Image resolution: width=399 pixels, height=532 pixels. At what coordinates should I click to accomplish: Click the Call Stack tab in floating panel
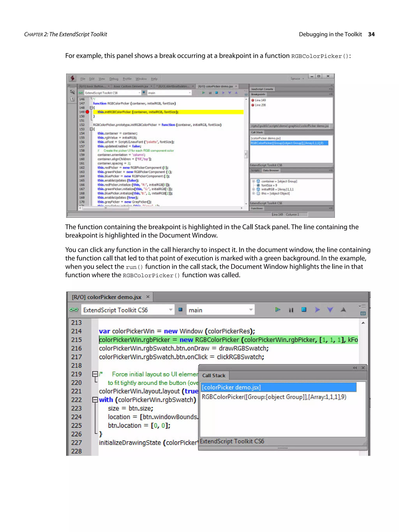[214, 375]
